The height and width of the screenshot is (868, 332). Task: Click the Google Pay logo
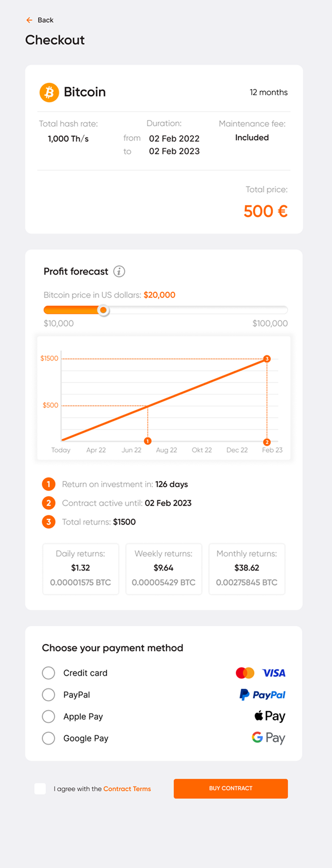click(269, 738)
